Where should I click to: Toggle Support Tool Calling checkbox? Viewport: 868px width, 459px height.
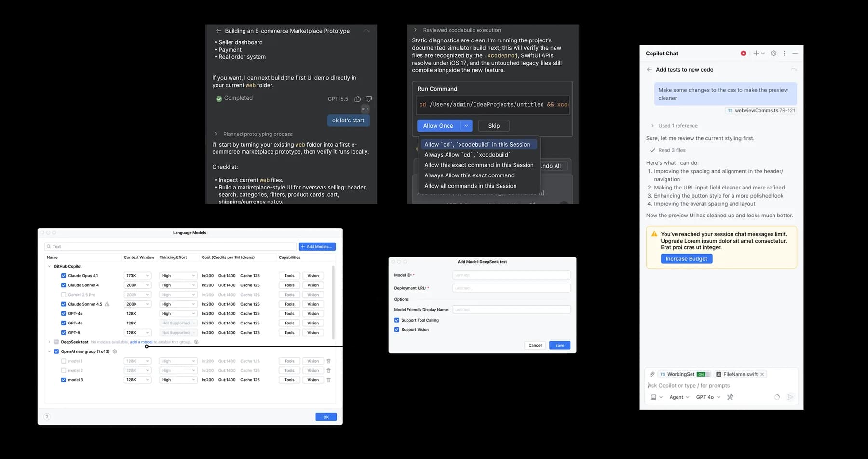397,320
